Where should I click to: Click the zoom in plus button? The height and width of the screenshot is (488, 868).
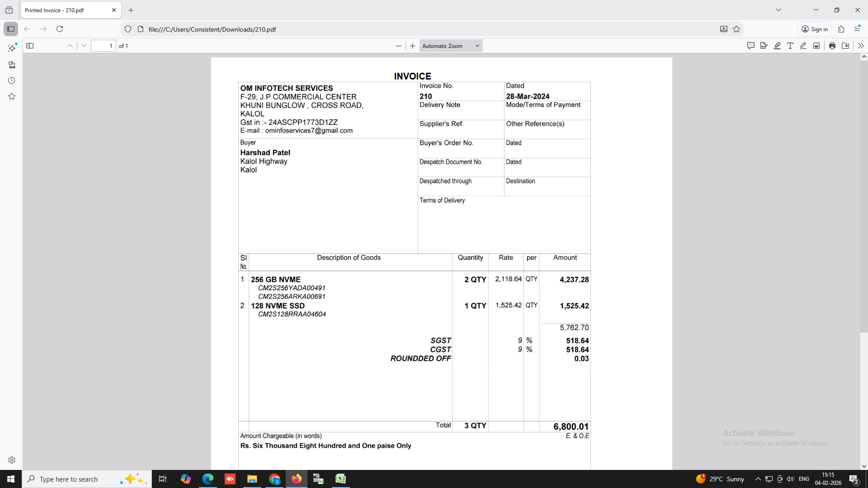point(412,46)
